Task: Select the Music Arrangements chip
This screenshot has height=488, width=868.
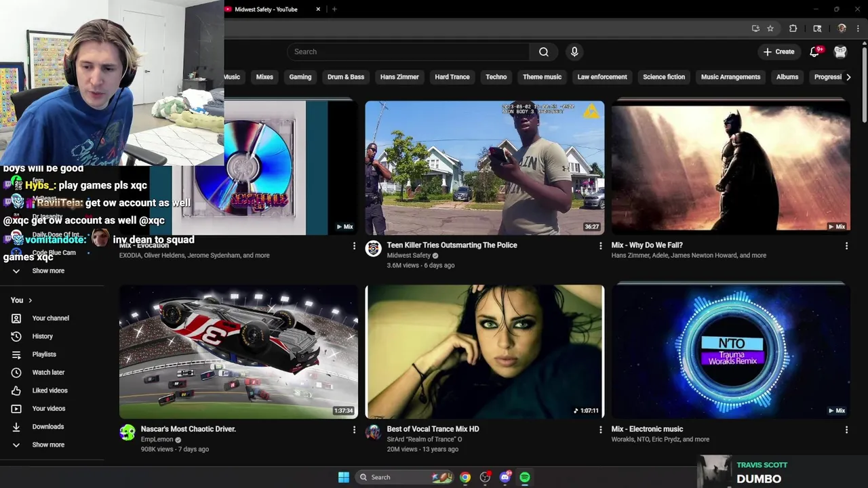Action: [x=730, y=77]
